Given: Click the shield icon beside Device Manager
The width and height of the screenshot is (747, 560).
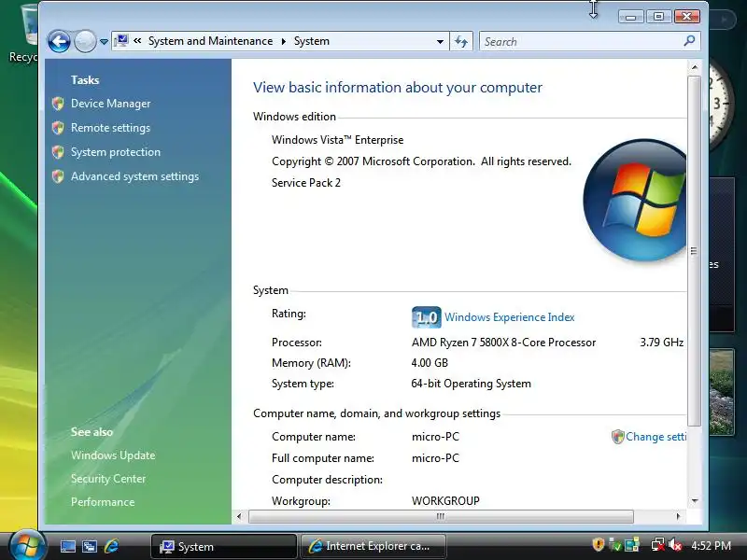Looking at the screenshot, I should (58, 104).
